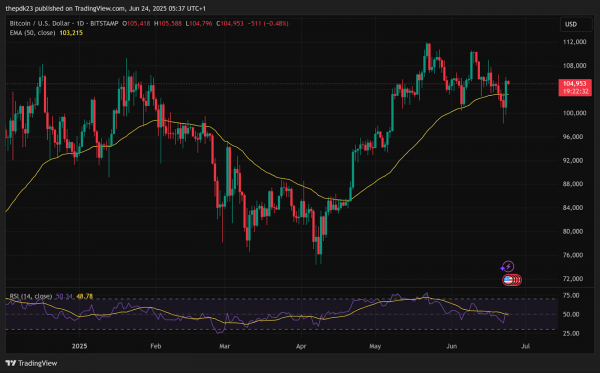Click the thepdk23 publisher name in the header
The width and height of the screenshot is (600, 373).
[x=20, y=8]
